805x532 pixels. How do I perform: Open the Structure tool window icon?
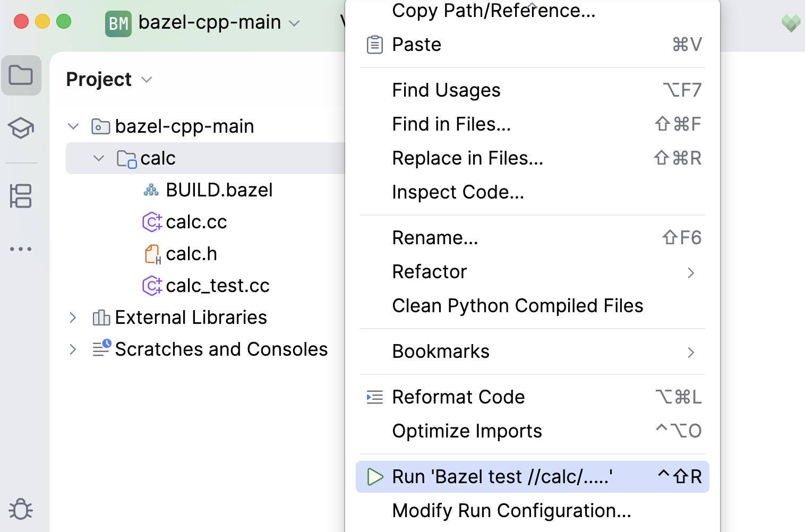pos(21,196)
